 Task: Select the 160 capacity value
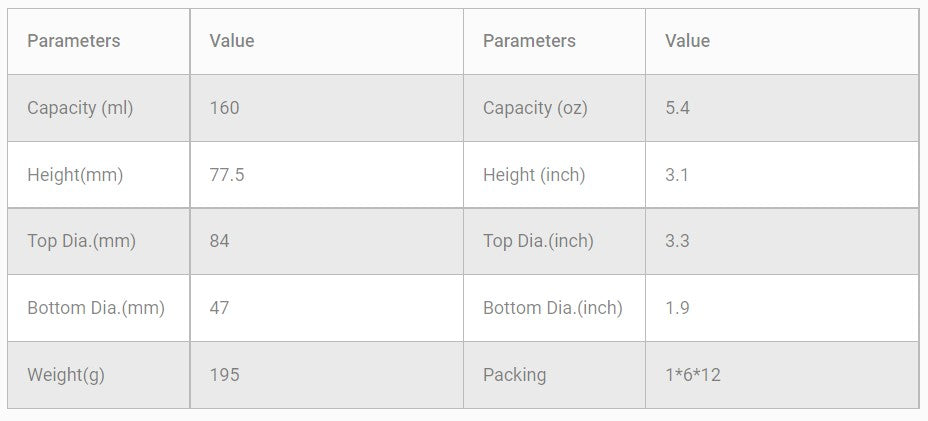pos(225,108)
